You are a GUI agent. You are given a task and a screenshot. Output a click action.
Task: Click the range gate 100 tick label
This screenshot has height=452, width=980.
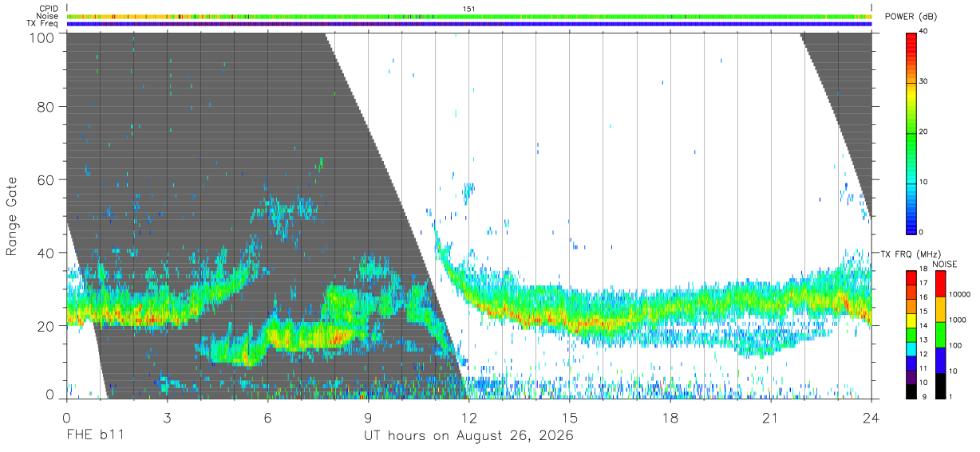click(41, 37)
